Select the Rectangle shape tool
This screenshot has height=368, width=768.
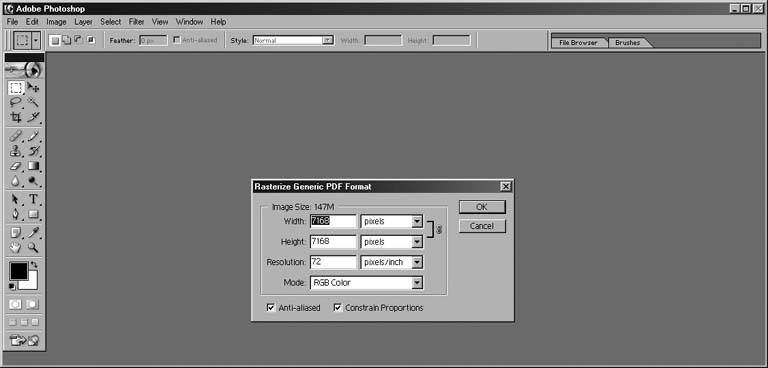(x=33, y=214)
